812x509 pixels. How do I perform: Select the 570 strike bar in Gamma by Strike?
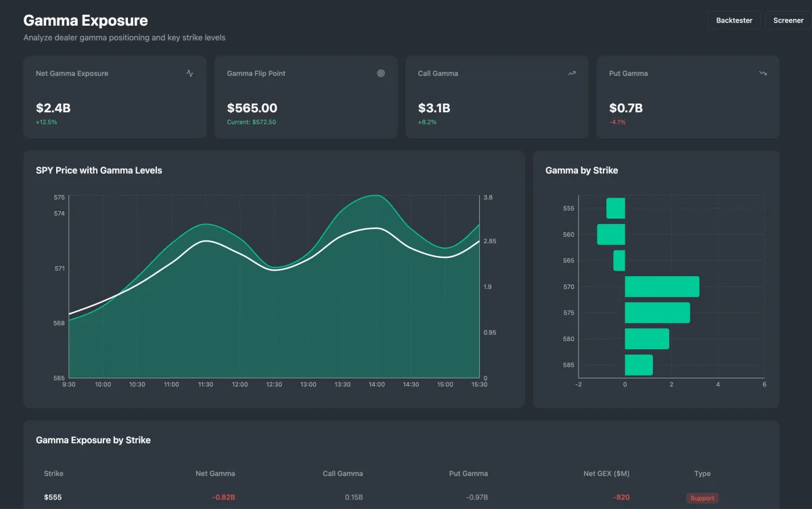661,286
